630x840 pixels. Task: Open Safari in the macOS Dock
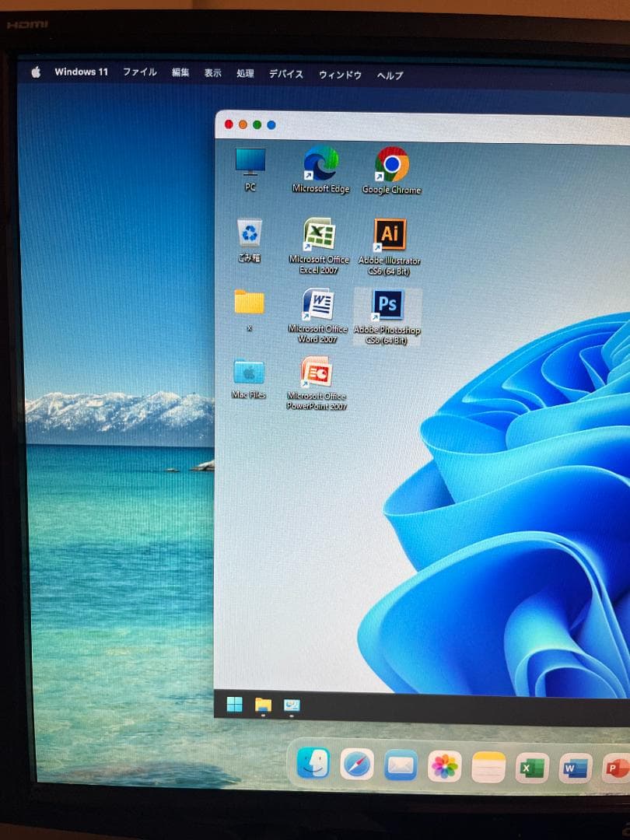click(357, 765)
